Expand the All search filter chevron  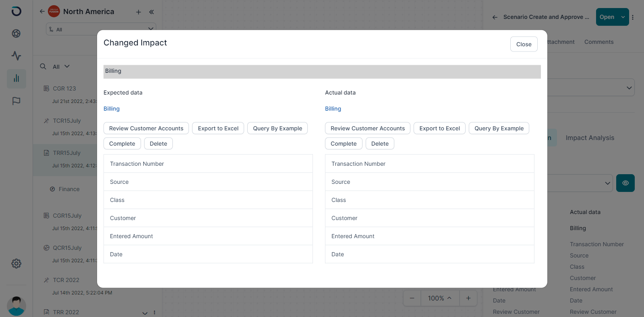click(x=67, y=66)
